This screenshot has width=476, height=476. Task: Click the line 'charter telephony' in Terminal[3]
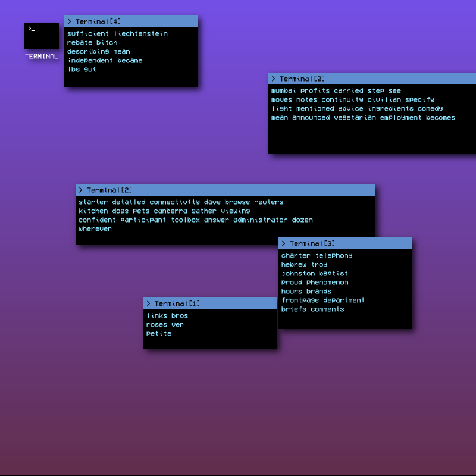click(x=317, y=256)
